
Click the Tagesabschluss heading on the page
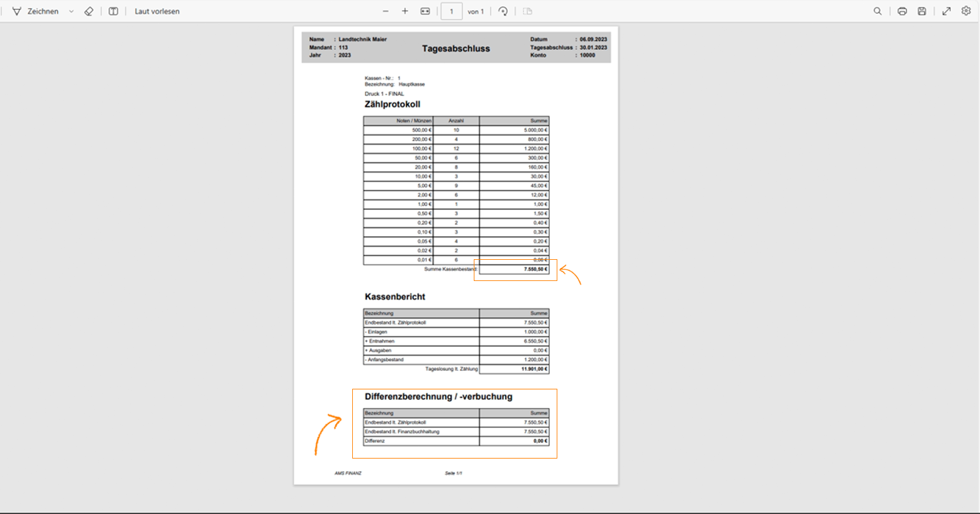pos(456,49)
